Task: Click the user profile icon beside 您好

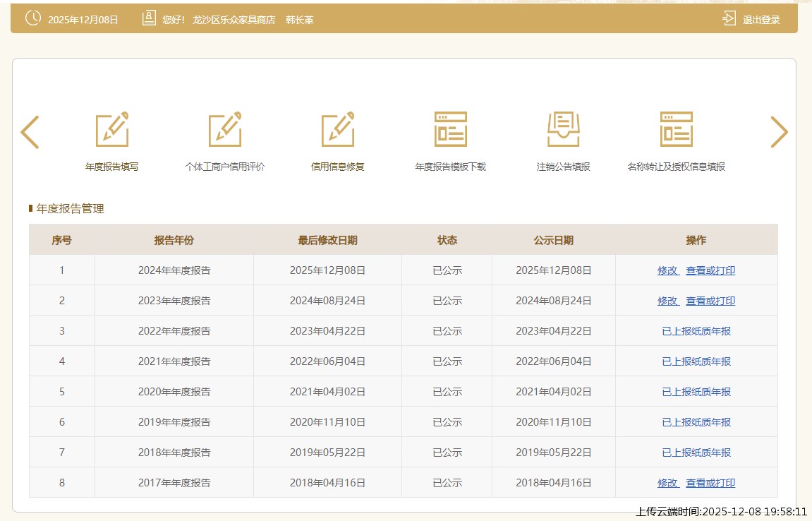Action: point(149,19)
